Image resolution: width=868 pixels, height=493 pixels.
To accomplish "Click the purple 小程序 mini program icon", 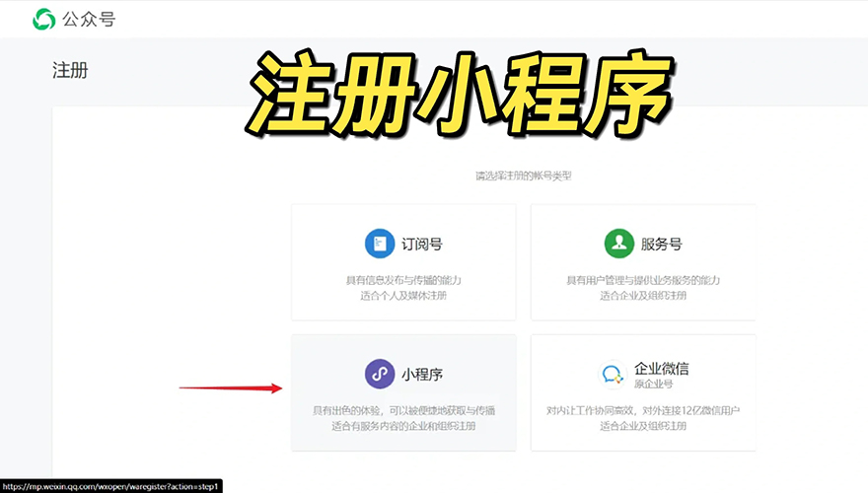I will (x=380, y=374).
